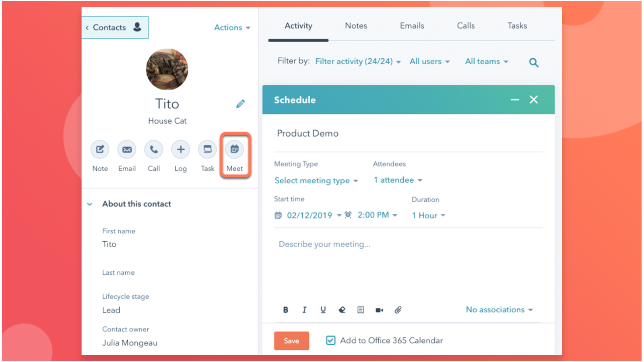
Task: Minimize the Schedule panel
Action: [515, 100]
